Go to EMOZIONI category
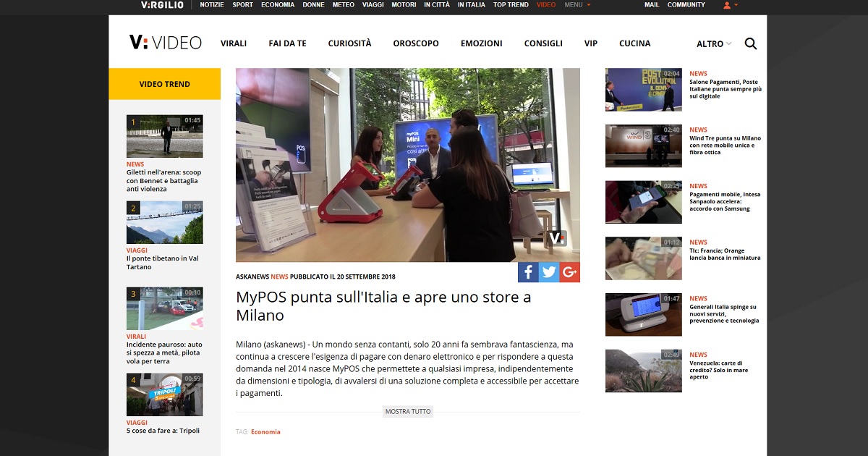 481,43
